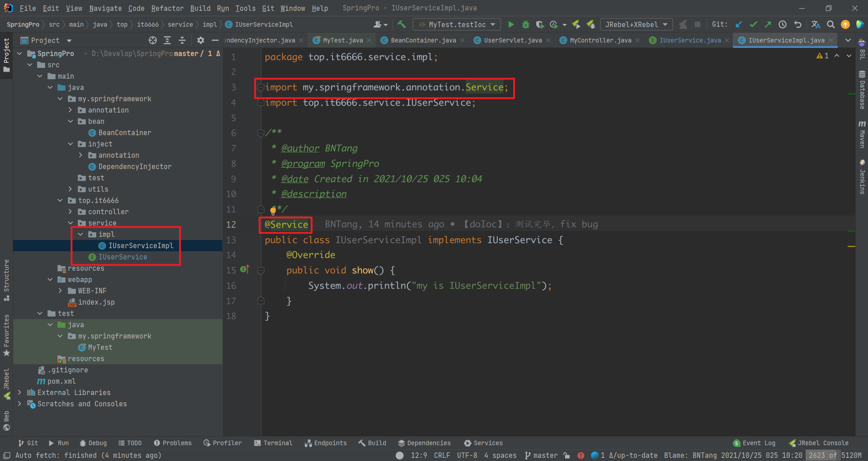Click Collapse All in Project panel

pos(182,40)
